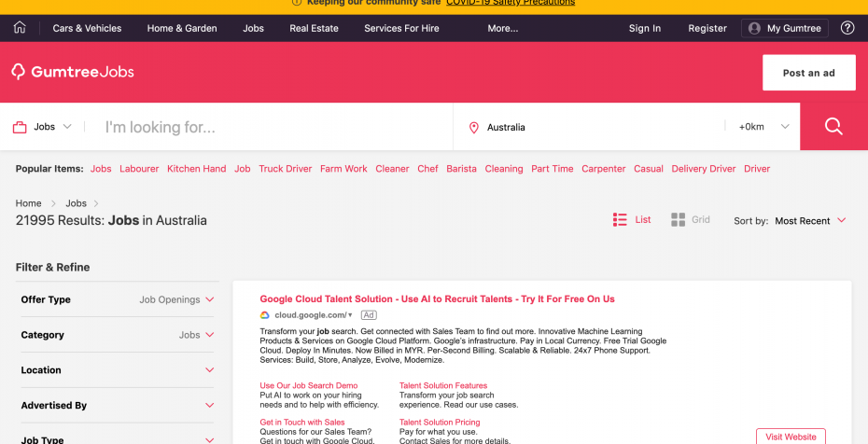Screen dimensions: 868x444
Task: Select popular item Kitchen Hand
Action: point(197,169)
